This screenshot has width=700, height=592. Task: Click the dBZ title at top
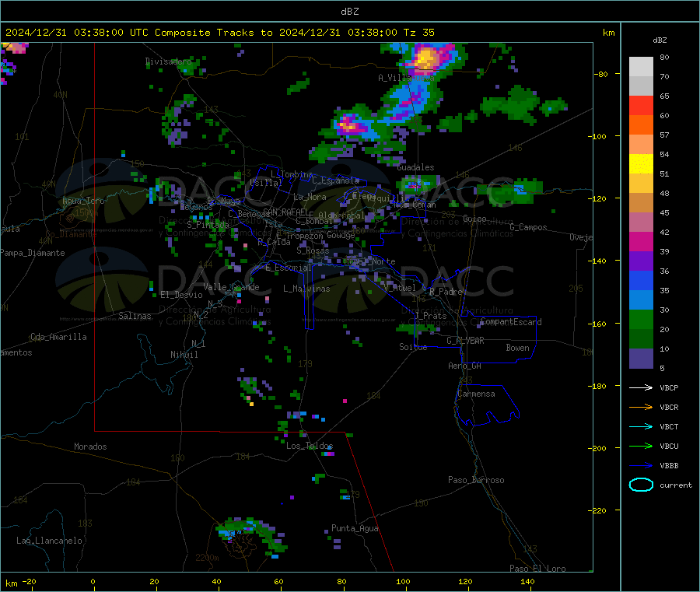(349, 12)
